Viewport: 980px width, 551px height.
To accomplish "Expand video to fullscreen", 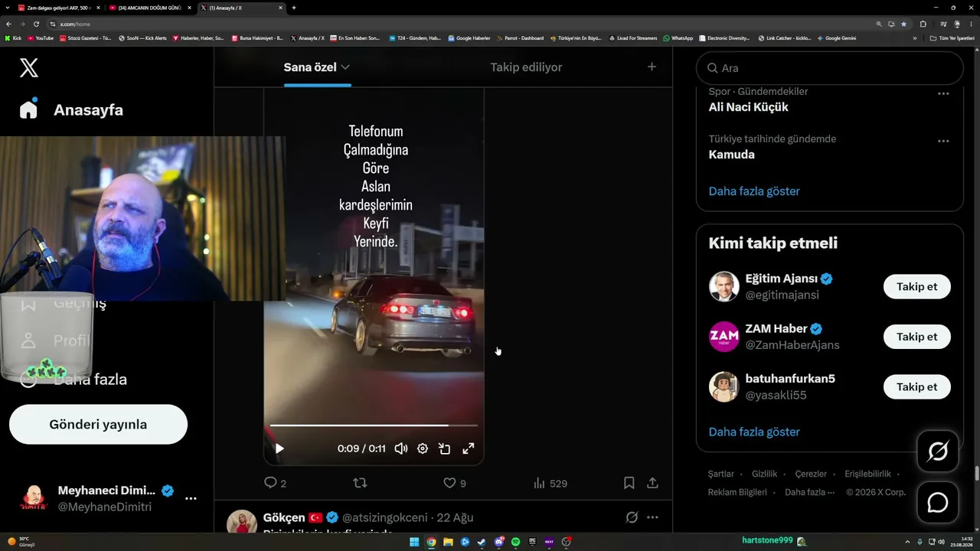I will click(x=468, y=448).
